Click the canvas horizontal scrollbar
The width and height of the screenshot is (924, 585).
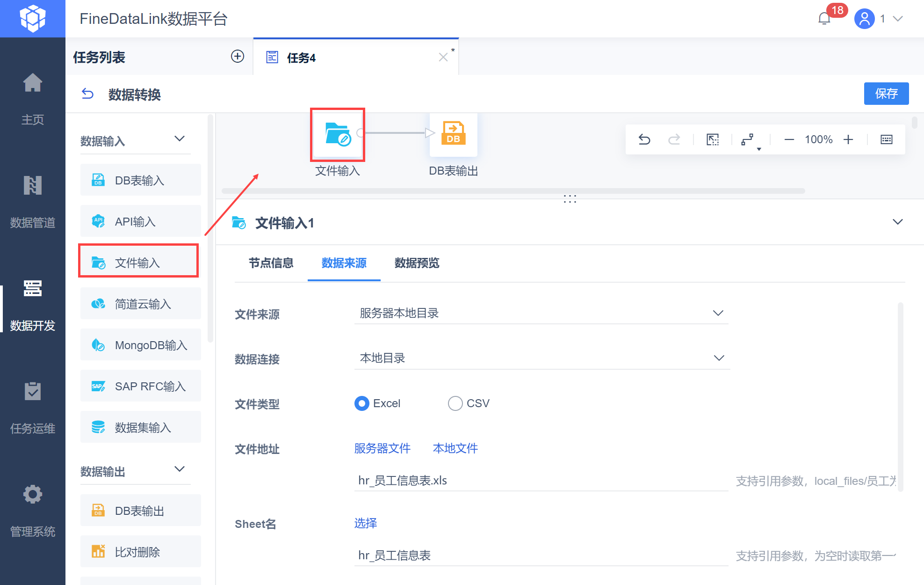(513, 191)
